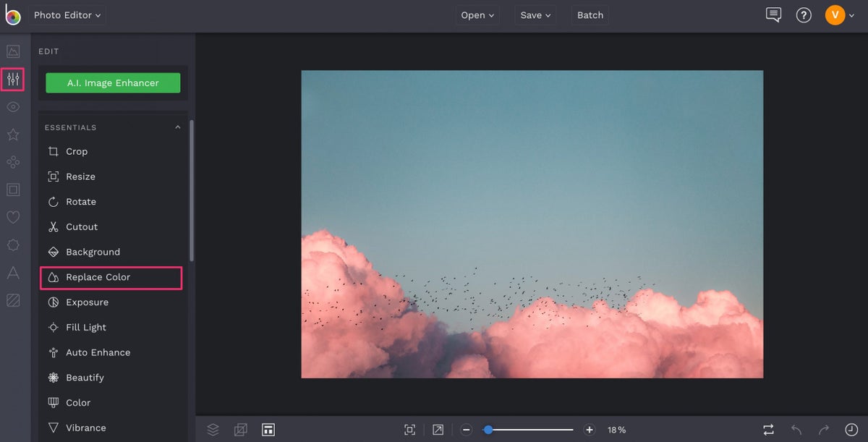Screen dimensions: 868x442
Task: Collapse the Essentials section with its chevron
Action: point(177,127)
